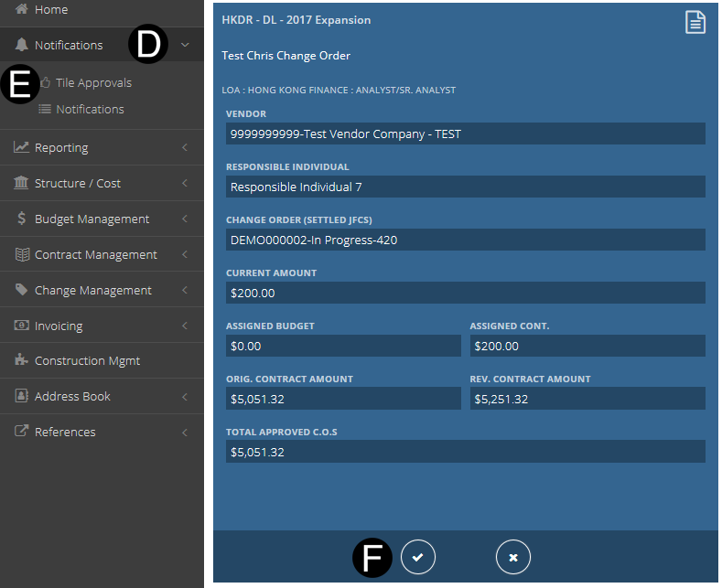This screenshot has width=722, height=588.
Task: Click the Construction Mgmt puzzle icon
Action: [x=22, y=360]
